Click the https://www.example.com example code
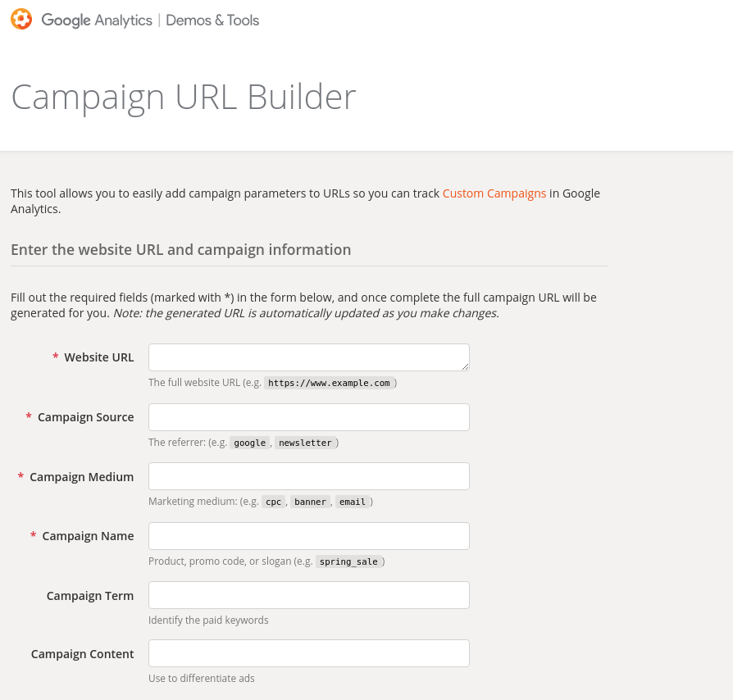The image size is (733, 700). [329, 383]
